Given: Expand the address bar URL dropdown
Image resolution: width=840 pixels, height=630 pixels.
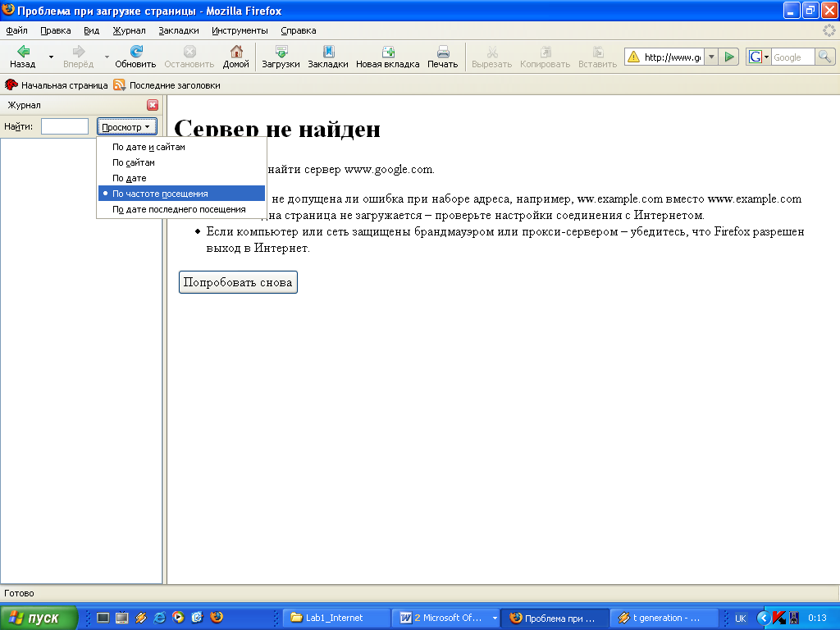Looking at the screenshot, I should (711, 57).
